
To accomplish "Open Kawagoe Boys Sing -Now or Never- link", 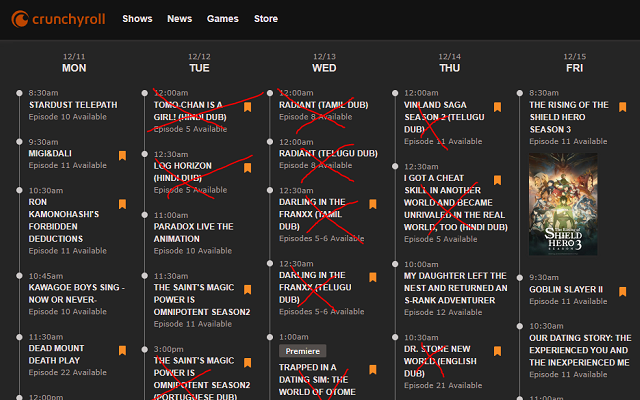I will [77, 293].
